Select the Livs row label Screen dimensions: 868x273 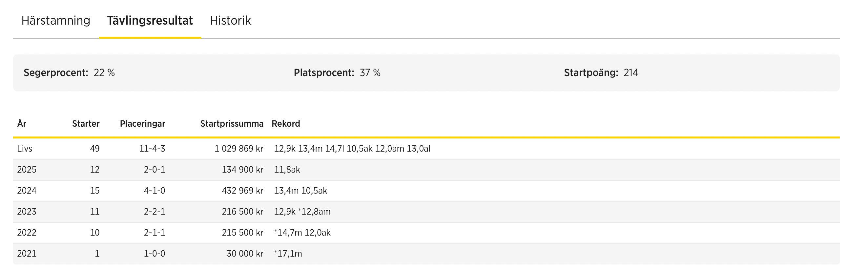coord(25,149)
